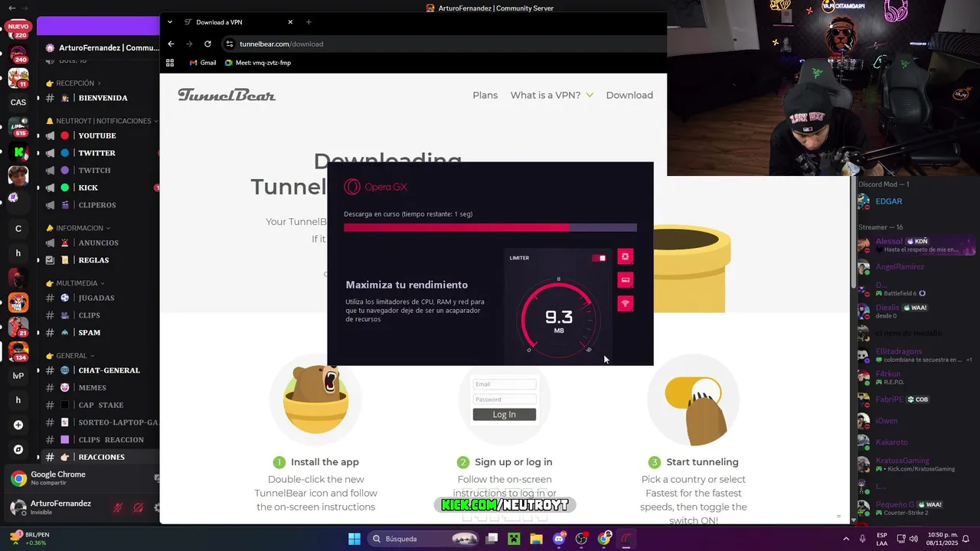
Task: Click the network limiter wifi icon
Action: (x=625, y=304)
